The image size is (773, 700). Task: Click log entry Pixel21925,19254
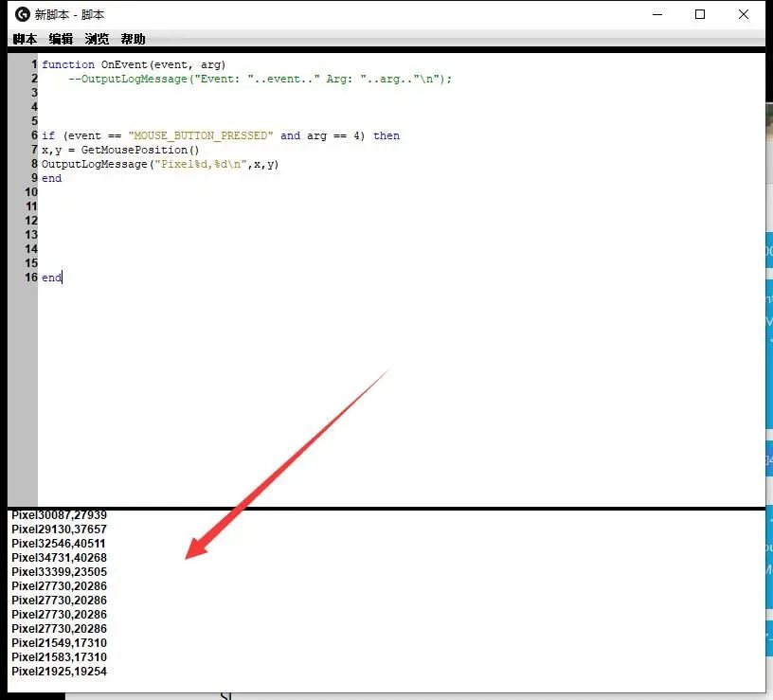[59, 672]
